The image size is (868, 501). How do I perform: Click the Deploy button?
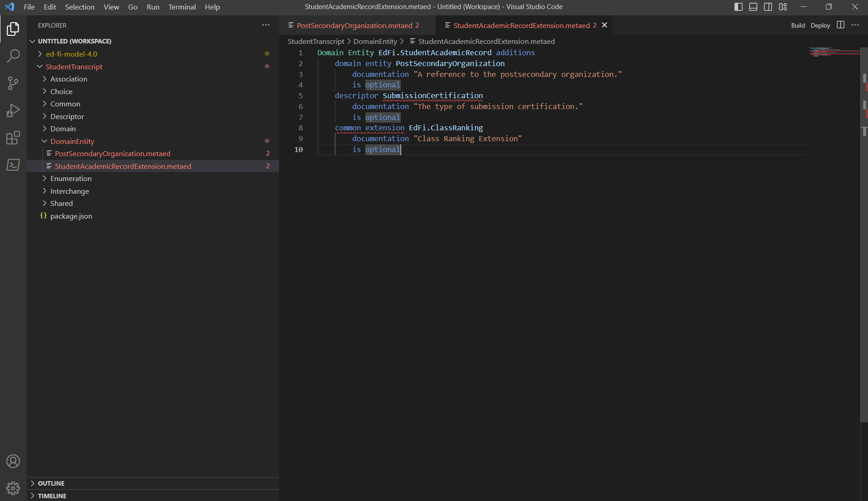point(820,25)
